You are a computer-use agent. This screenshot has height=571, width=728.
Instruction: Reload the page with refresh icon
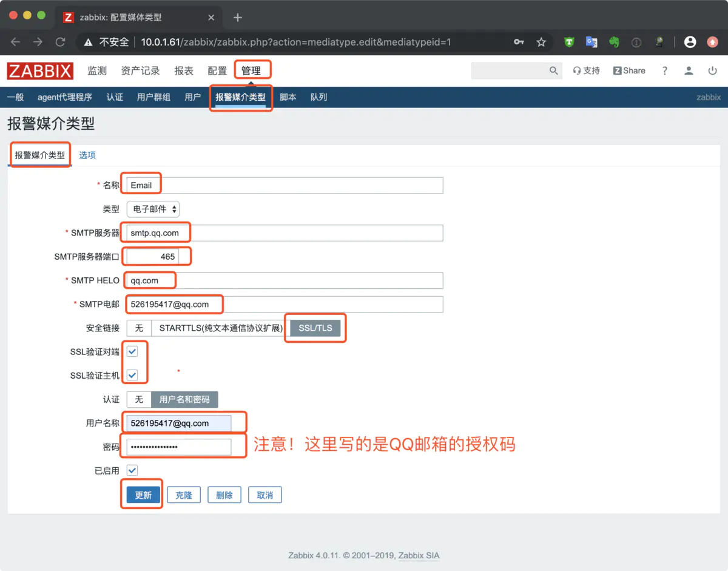tap(60, 42)
